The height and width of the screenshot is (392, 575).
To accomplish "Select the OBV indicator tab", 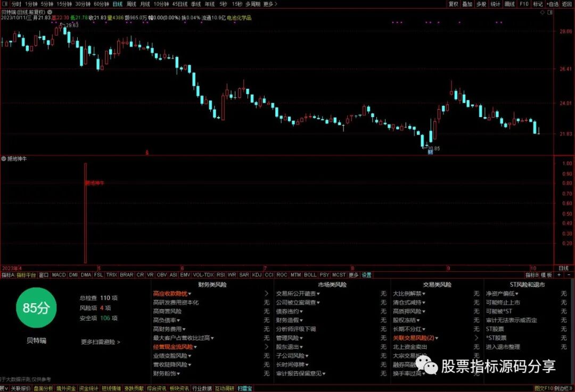I will point(162,275).
